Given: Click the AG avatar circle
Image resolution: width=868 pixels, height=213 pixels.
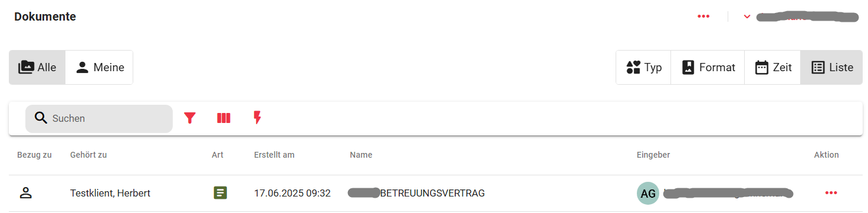Looking at the screenshot, I should [648, 193].
